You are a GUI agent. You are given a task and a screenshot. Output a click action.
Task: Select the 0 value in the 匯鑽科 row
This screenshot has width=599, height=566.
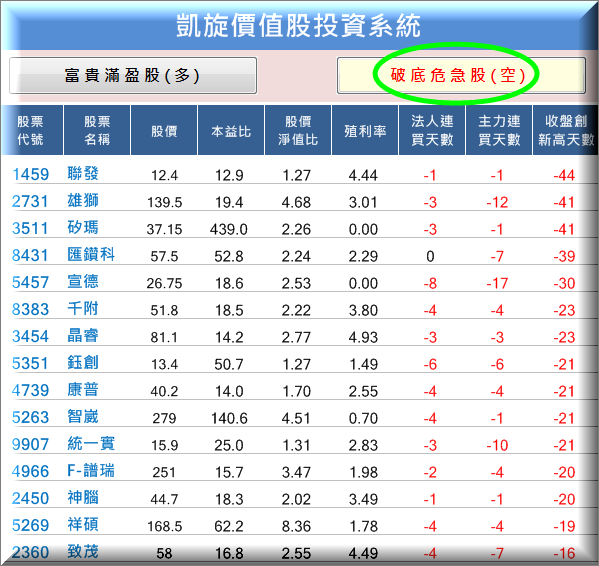[x=430, y=256]
